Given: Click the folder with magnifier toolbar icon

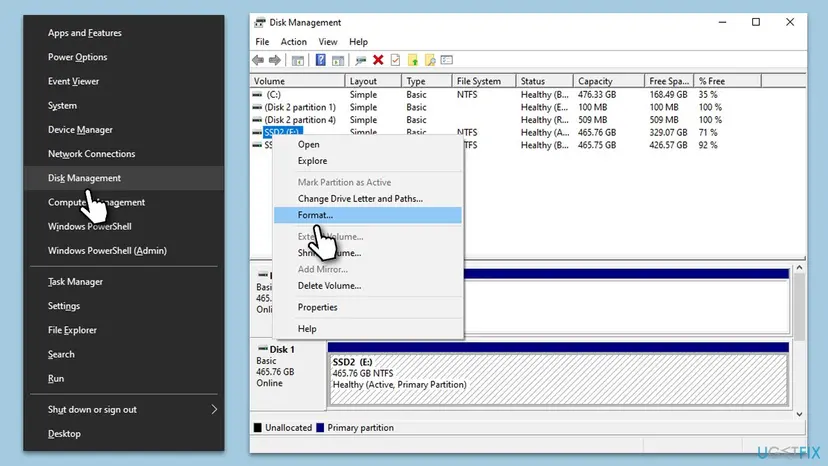Looking at the screenshot, I should pos(430,60).
